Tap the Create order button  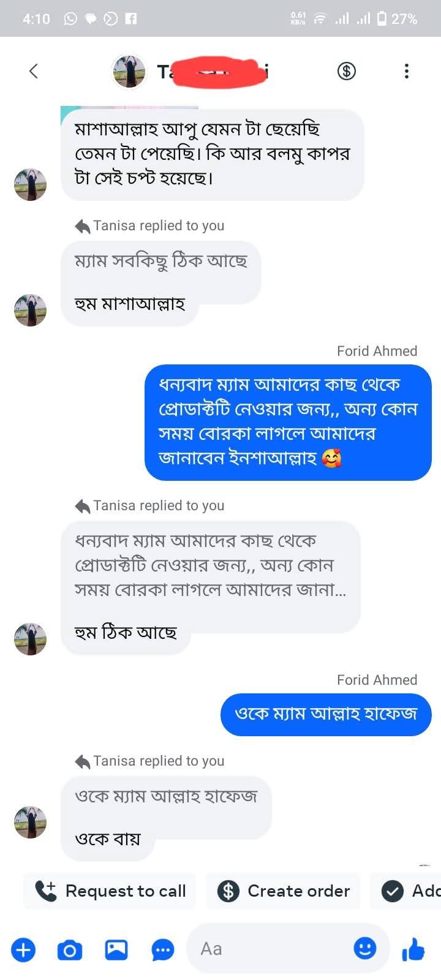click(x=283, y=891)
